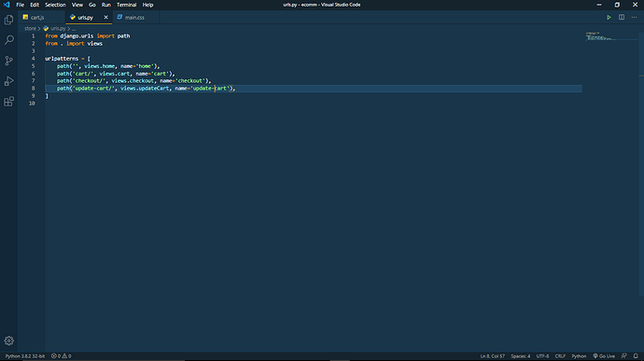The height and width of the screenshot is (361, 644).
Task: Select Python 3.8.2 32-bit interpreter
Action: coord(25,356)
